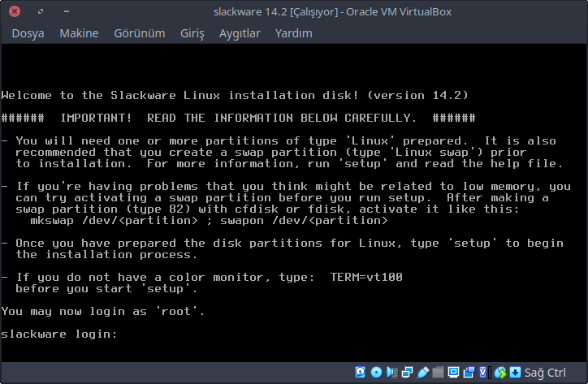Open the hard disk activity indicator

(x=361, y=373)
